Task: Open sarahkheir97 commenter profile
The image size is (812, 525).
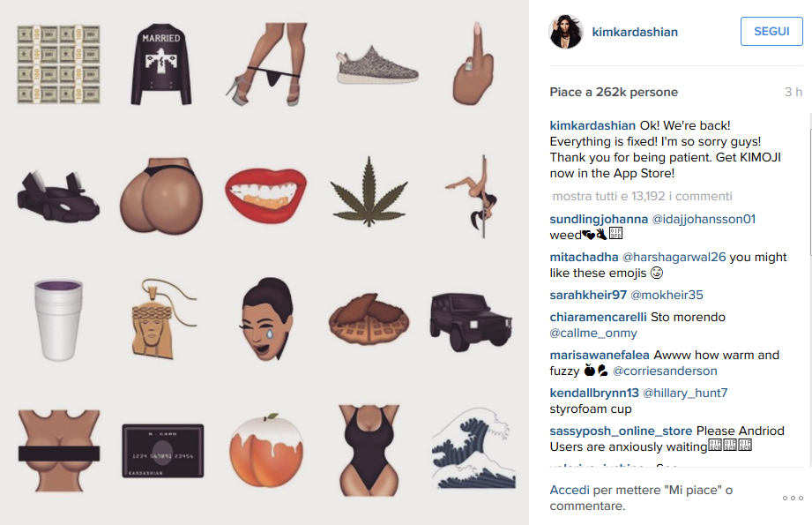Action: point(588,295)
